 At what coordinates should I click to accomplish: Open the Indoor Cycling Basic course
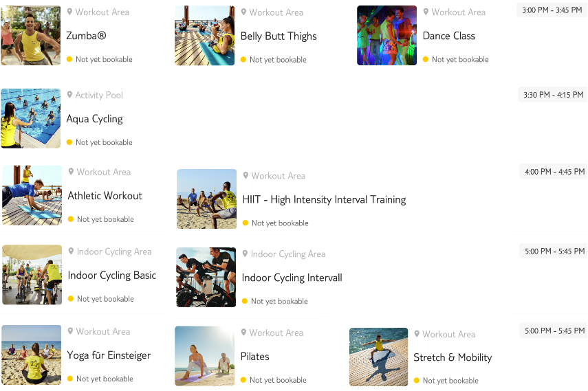click(x=111, y=275)
